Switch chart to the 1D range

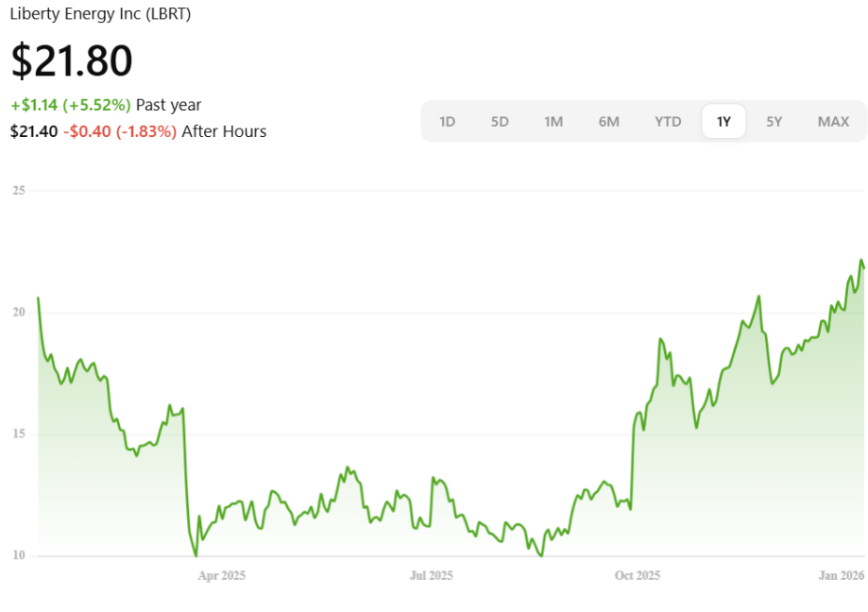448,121
